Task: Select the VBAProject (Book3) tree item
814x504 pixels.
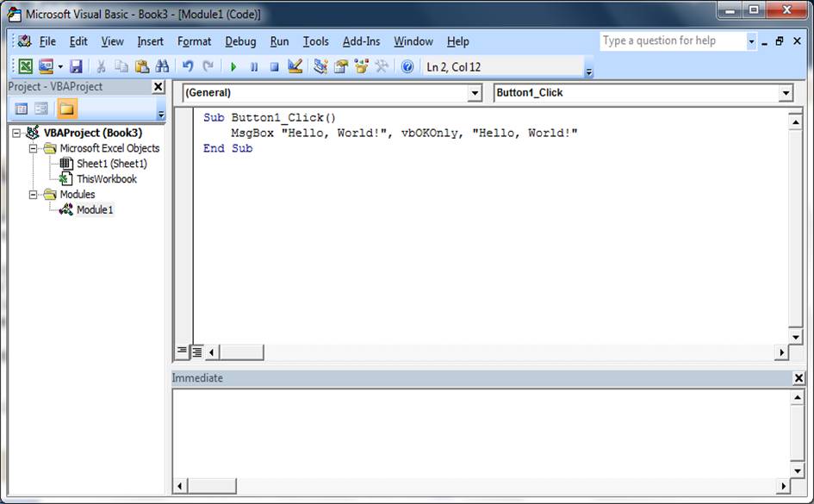Action: (92, 133)
